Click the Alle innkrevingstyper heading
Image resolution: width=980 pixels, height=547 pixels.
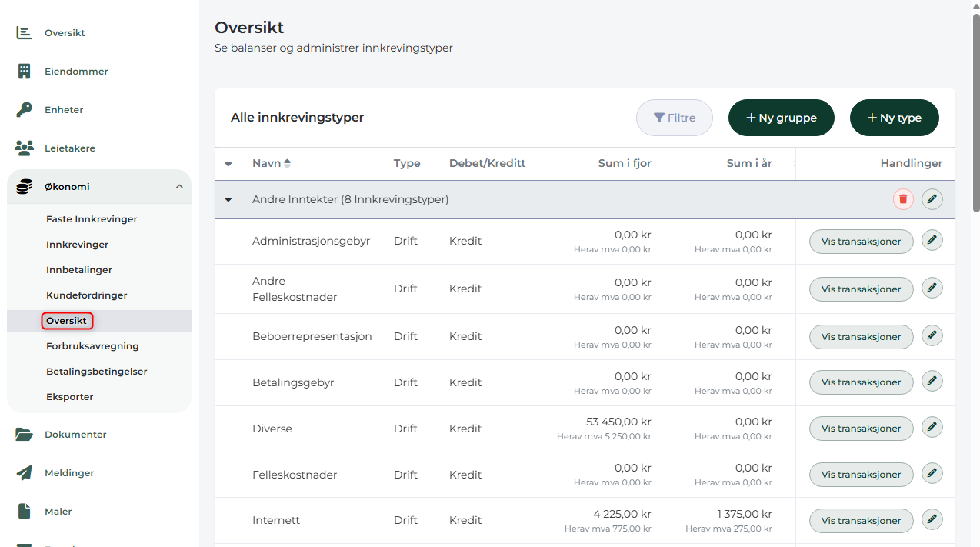(297, 118)
